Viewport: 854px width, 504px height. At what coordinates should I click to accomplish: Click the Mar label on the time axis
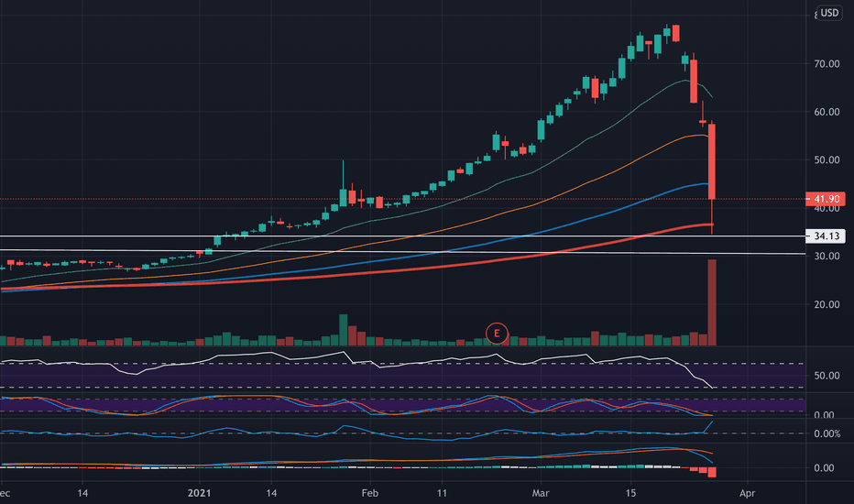coord(541,493)
